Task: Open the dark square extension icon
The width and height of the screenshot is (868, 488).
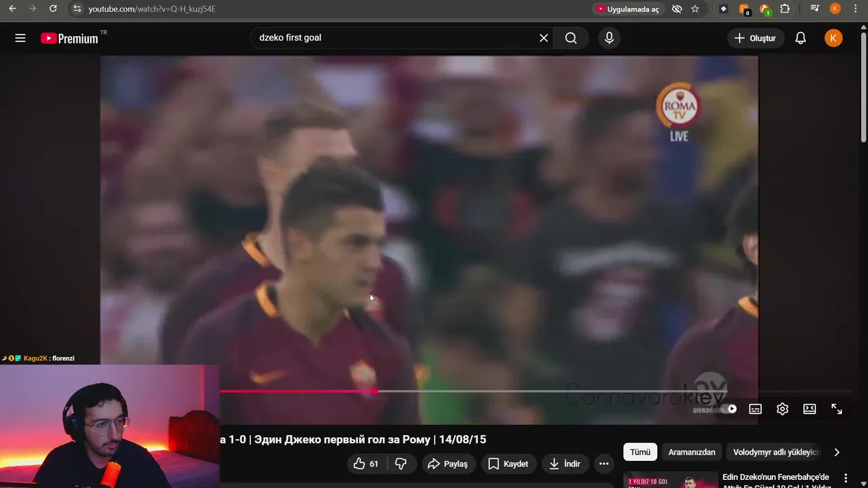Action: 724,9
